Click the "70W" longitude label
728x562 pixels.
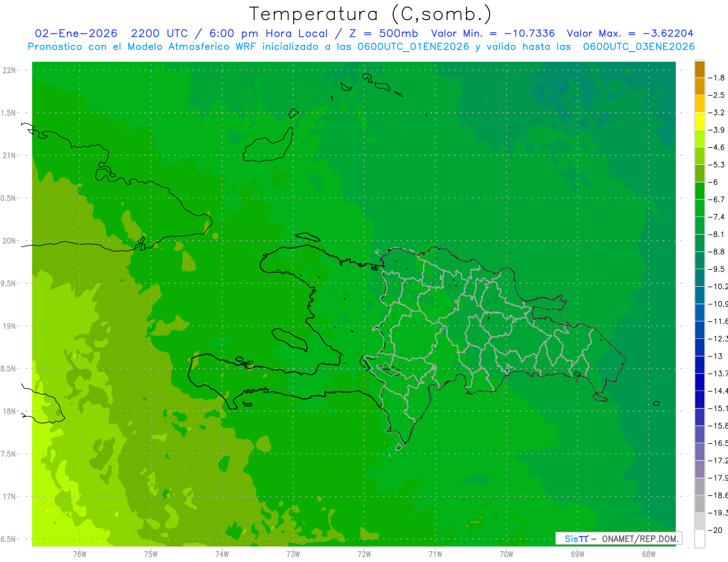pos(507,554)
